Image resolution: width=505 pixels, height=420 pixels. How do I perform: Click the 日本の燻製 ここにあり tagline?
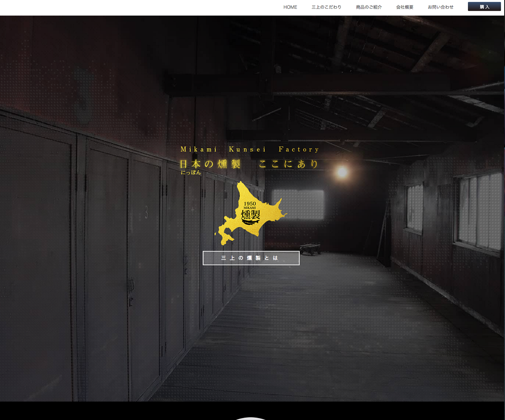(x=250, y=164)
